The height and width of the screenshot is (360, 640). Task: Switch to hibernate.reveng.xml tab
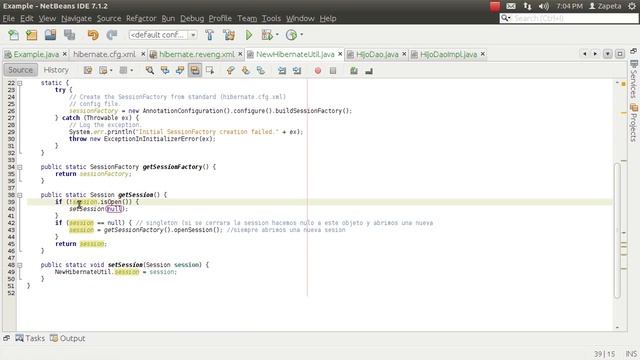[196, 54]
